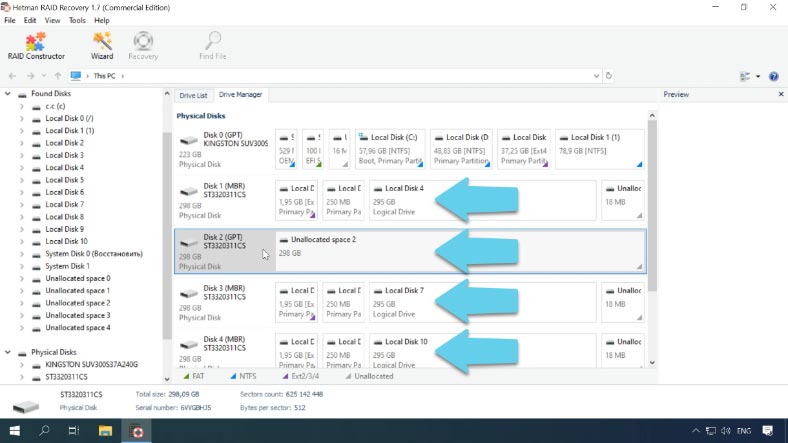Select Unallocated space 2 partition block

[x=460, y=251]
